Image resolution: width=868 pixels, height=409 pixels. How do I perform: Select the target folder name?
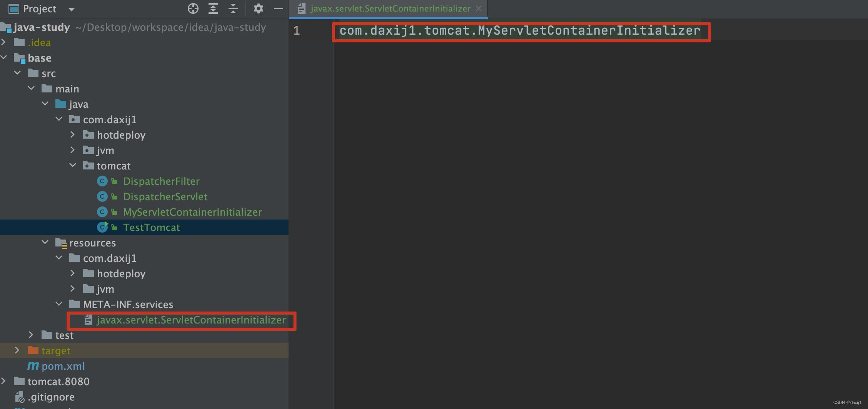56,350
